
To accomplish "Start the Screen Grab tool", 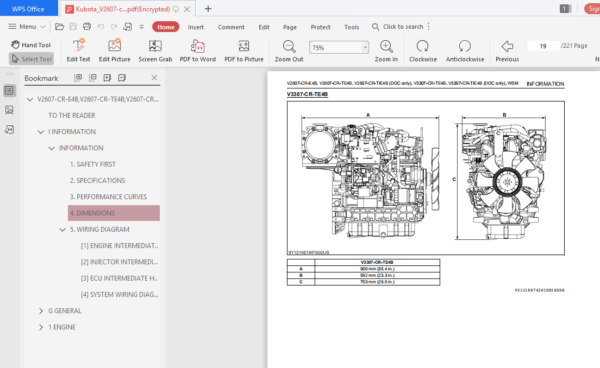I will click(x=155, y=50).
